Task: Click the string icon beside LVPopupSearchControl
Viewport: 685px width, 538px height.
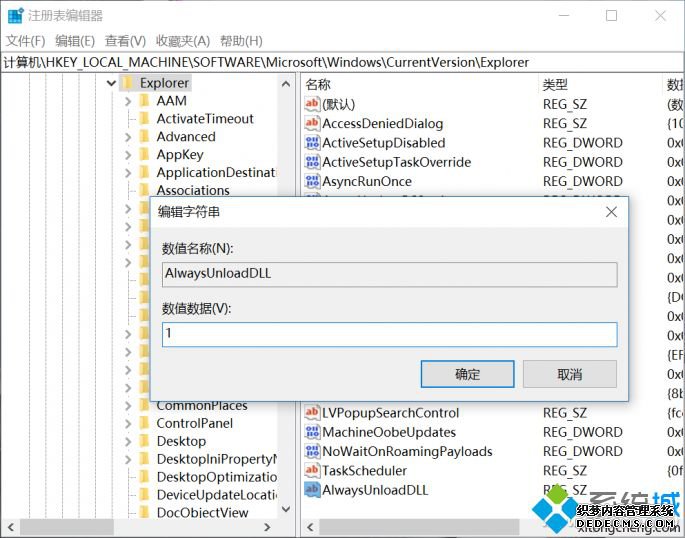Action: pos(312,412)
